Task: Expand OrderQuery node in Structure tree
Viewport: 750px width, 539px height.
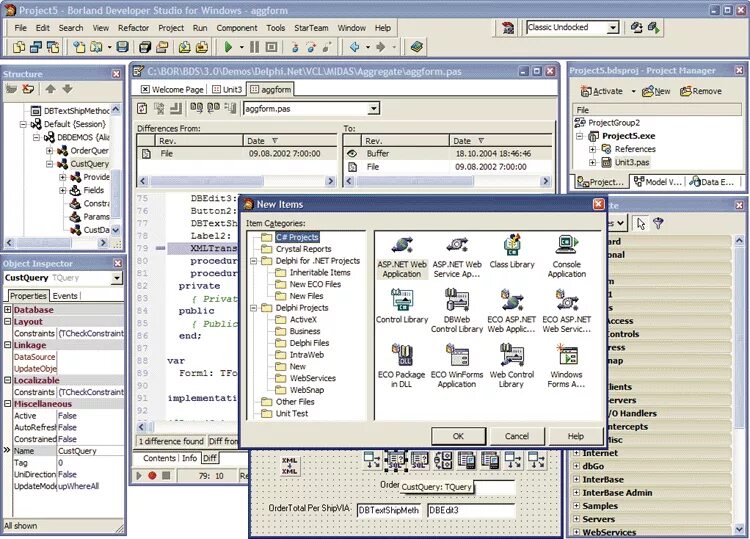Action: click(49, 151)
